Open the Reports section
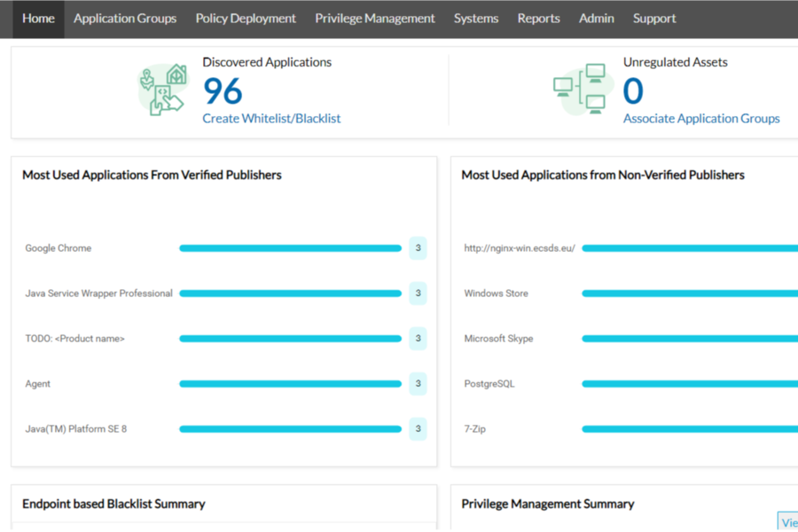 click(538, 19)
